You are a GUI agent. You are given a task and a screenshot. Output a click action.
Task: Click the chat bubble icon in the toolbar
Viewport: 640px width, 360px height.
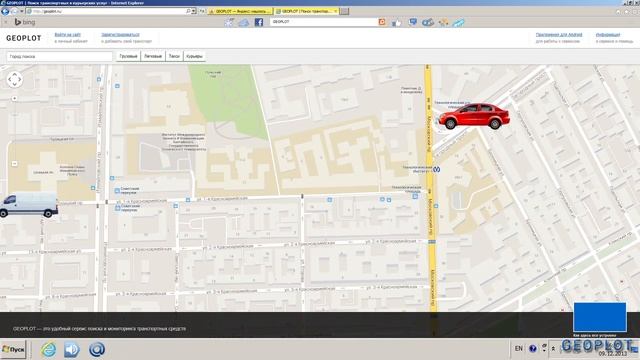(x=413, y=22)
